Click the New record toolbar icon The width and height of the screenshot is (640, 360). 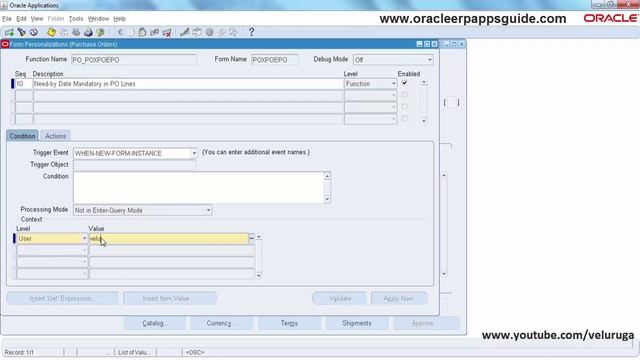9,32
